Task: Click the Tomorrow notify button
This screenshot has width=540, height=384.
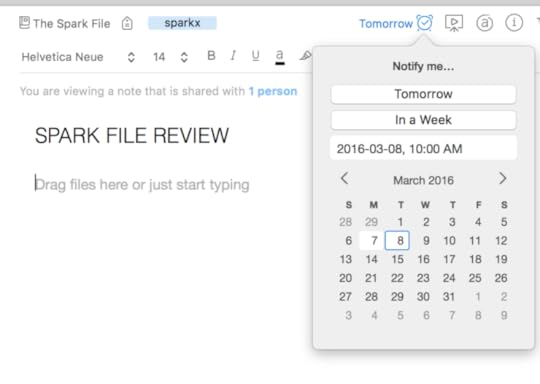Action: click(423, 94)
